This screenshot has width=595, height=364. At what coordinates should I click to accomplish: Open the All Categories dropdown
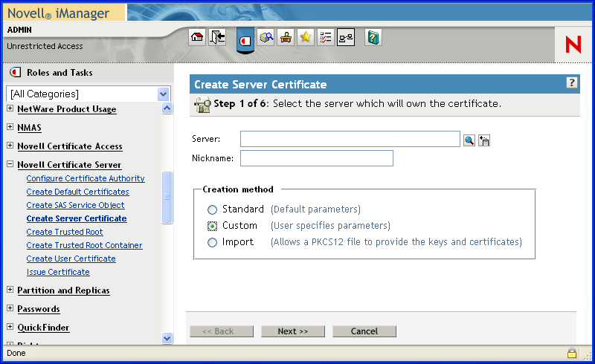click(164, 94)
